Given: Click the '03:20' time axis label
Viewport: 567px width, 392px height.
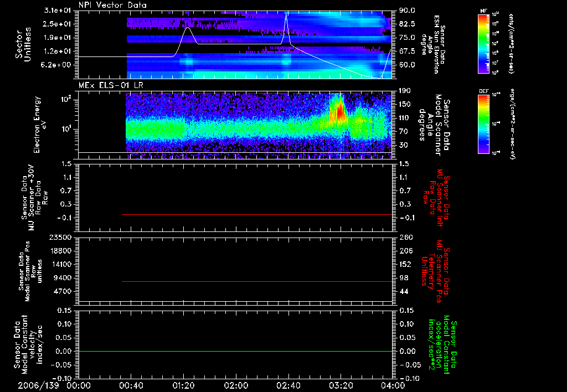Looking at the screenshot, I should [x=341, y=385].
